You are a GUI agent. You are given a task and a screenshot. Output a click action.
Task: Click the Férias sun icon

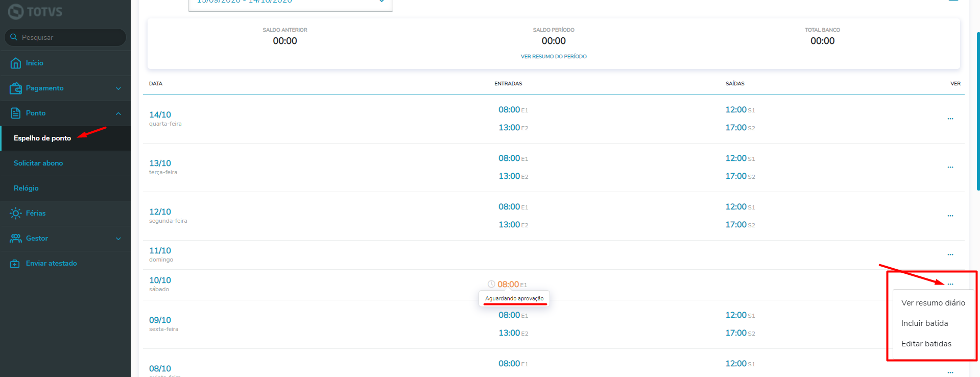(16, 213)
